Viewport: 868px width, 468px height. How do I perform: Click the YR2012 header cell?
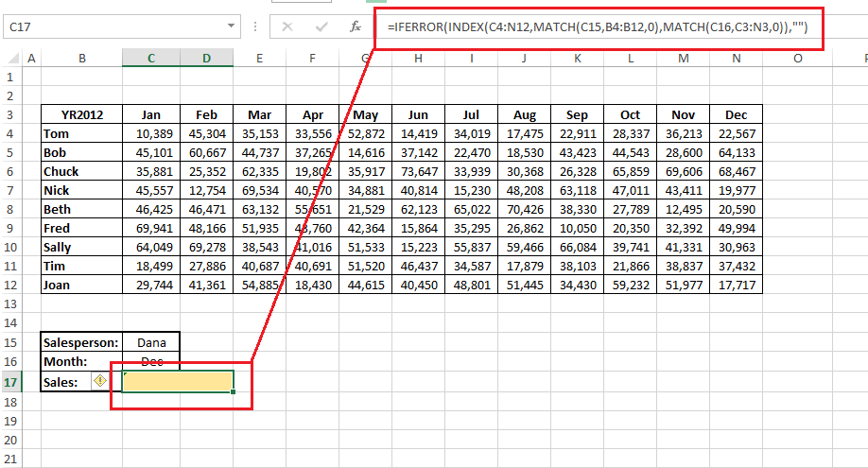81,115
